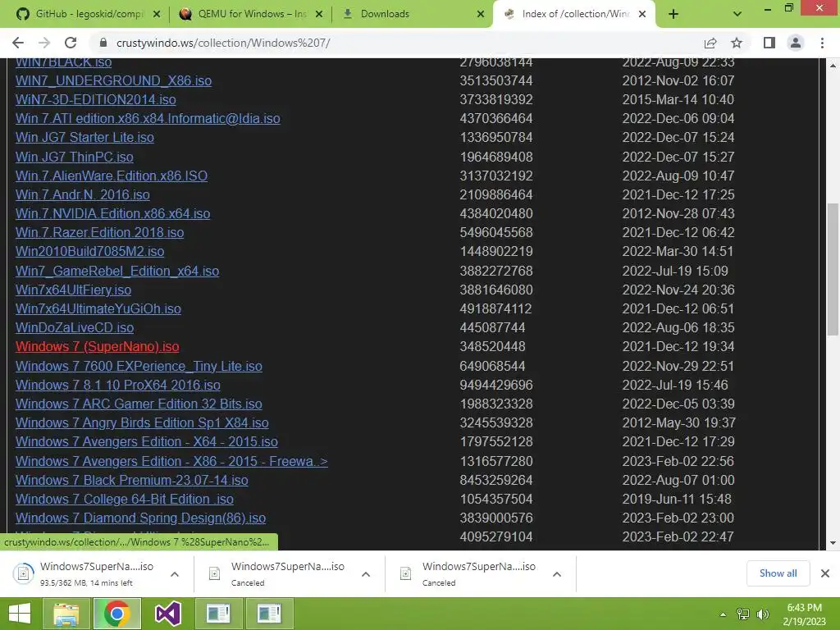Share this page icon
The width and height of the screenshot is (840, 630).
[710, 43]
